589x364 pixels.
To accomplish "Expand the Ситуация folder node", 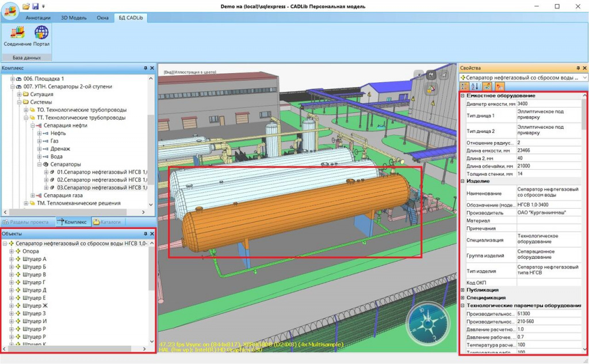I will point(19,94).
